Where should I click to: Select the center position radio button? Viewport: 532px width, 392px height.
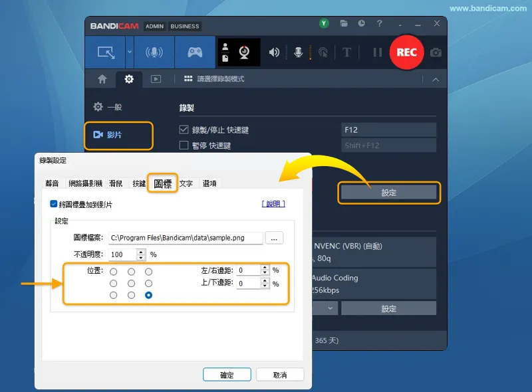coord(131,284)
